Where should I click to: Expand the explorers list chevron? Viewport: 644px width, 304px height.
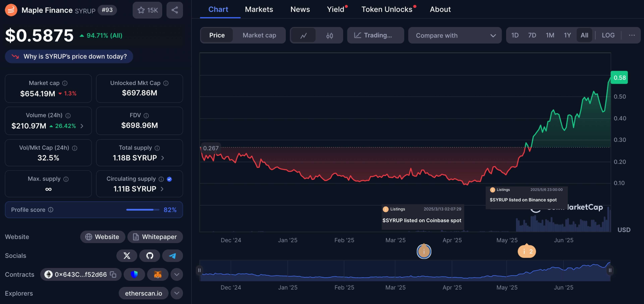pos(176,293)
